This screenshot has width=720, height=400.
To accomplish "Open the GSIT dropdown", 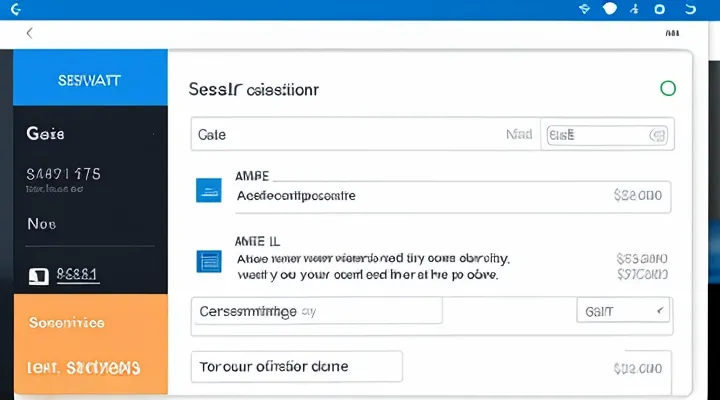I will 623,312.
